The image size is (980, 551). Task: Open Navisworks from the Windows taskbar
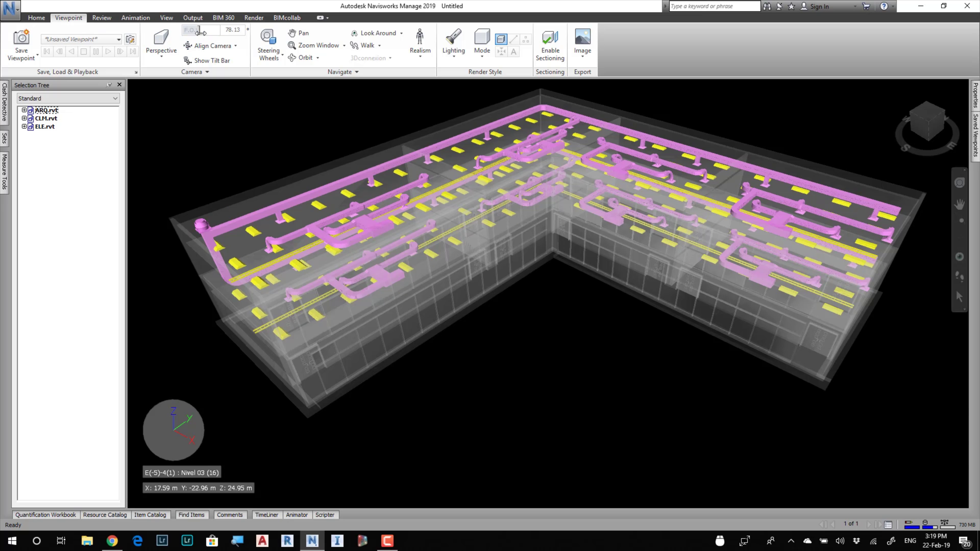[312, 540]
